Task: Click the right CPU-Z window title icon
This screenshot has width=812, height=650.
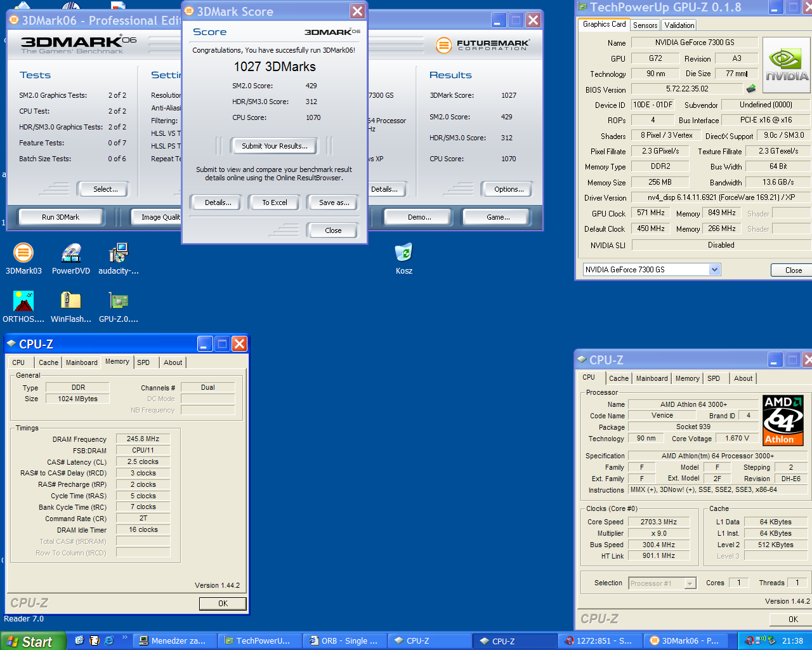Action: tap(582, 359)
